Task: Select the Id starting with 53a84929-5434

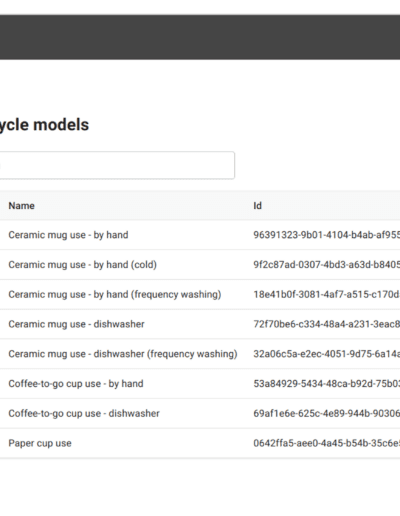Action: 327,384
